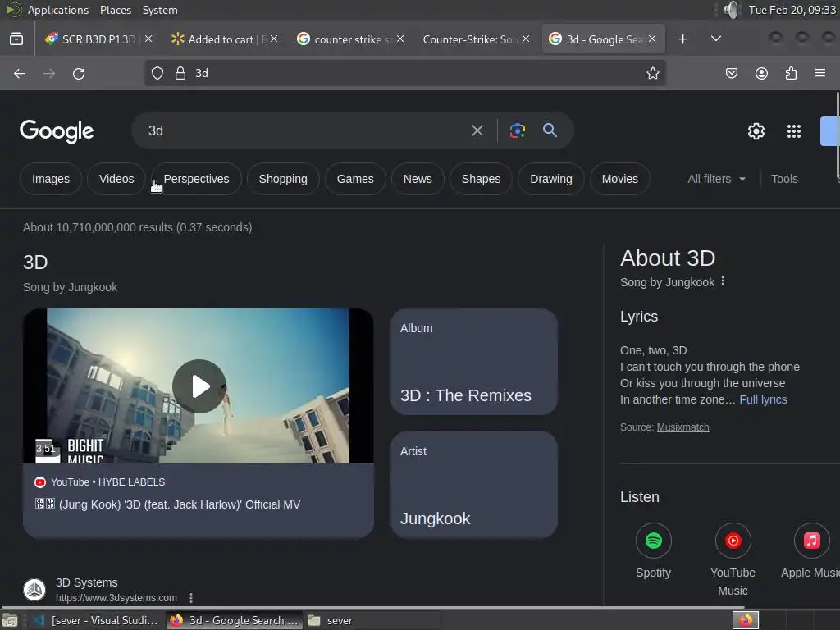The width and height of the screenshot is (840, 630).
Task: Go back to previous page
Action: pos(20,73)
